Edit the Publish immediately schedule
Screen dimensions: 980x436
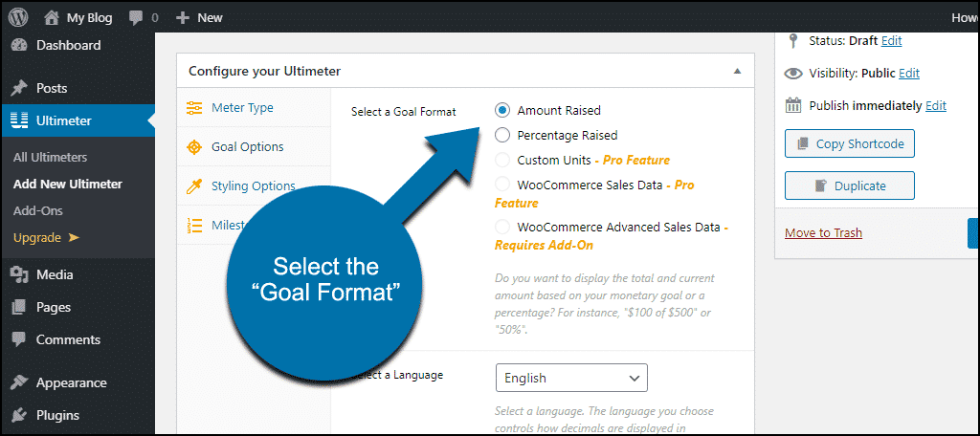[936, 105]
